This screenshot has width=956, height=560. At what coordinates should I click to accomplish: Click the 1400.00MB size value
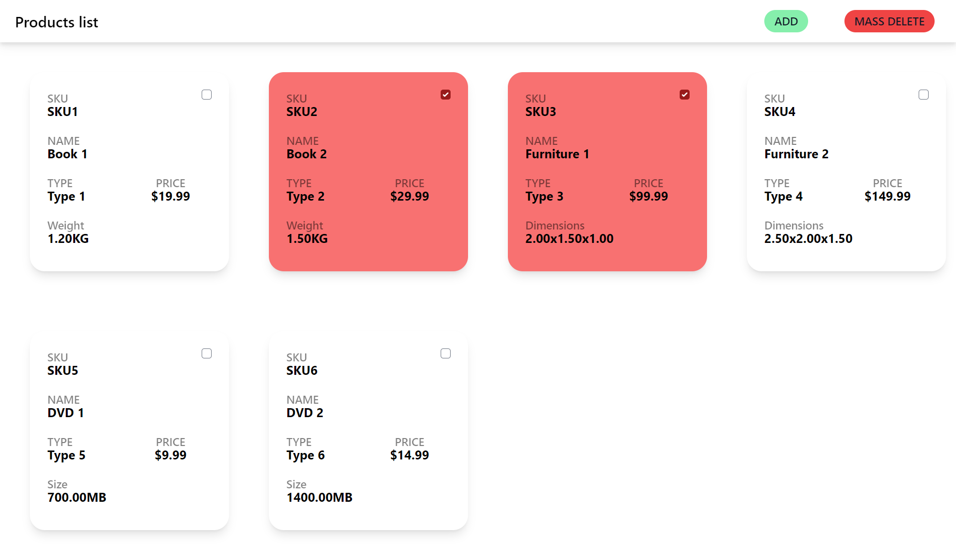(319, 498)
